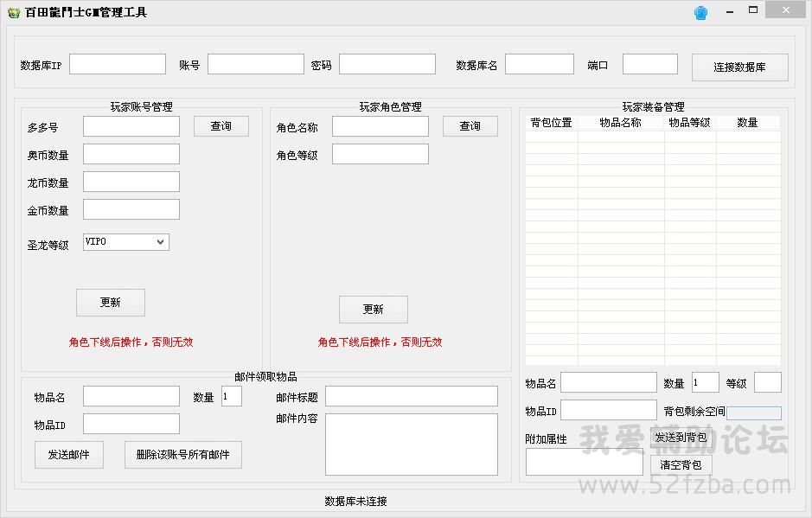Click the 角色名称 input field

[380, 126]
